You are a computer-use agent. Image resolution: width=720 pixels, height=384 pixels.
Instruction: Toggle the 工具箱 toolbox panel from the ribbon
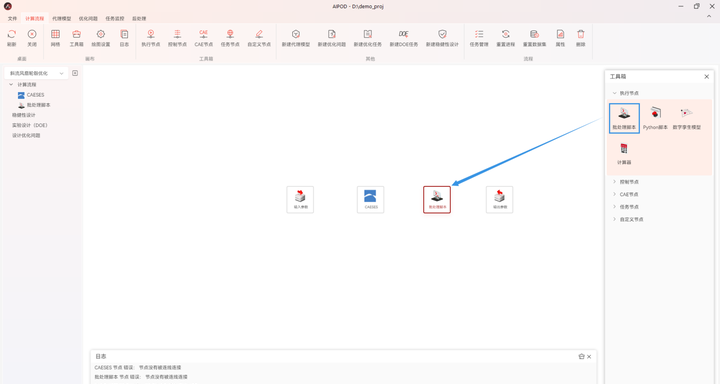click(x=76, y=34)
